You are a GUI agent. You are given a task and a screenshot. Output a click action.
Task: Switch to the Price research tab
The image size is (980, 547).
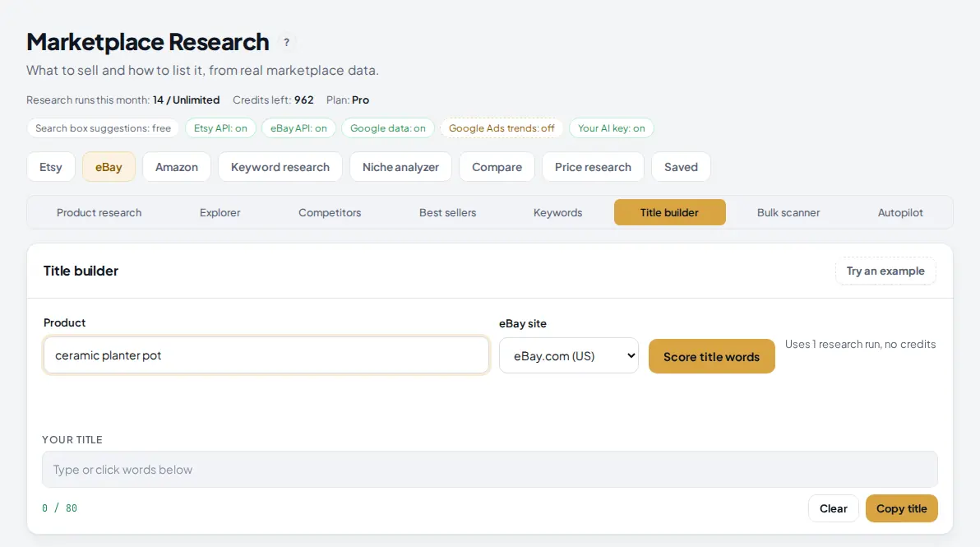[593, 167]
